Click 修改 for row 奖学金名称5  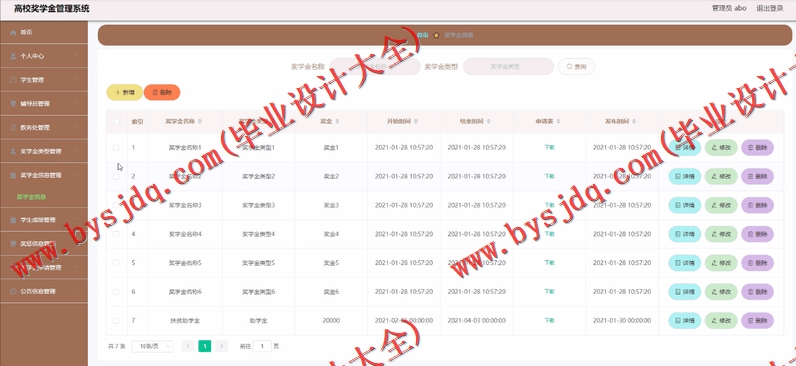(721, 263)
